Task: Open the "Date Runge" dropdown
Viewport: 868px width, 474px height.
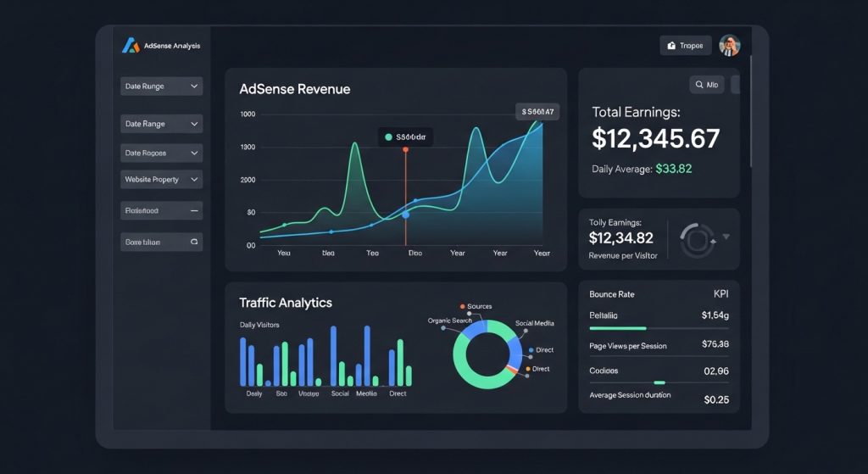Action: [161, 86]
